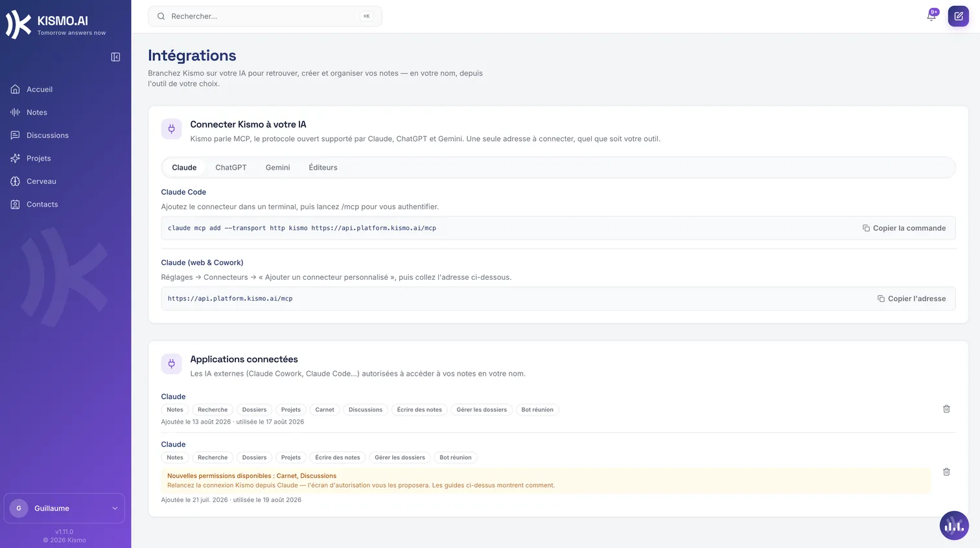Click the https://api.platform.kismo.ai/mcp address text
980x548 pixels.
pyautogui.click(x=230, y=299)
